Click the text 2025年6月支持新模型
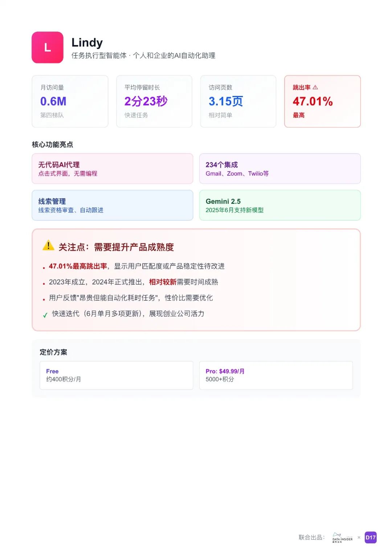Viewport: 392px width, 555px height. (x=234, y=210)
